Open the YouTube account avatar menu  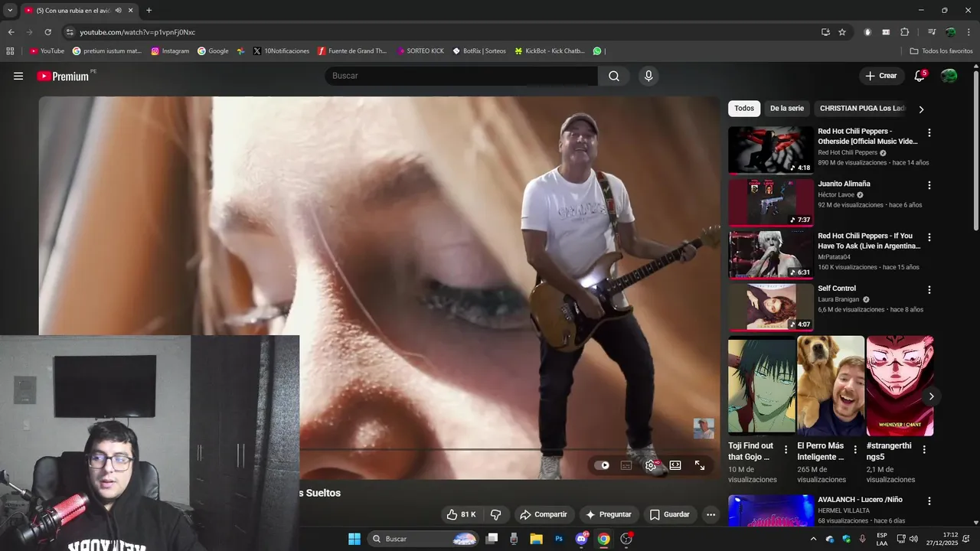[949, 76]
